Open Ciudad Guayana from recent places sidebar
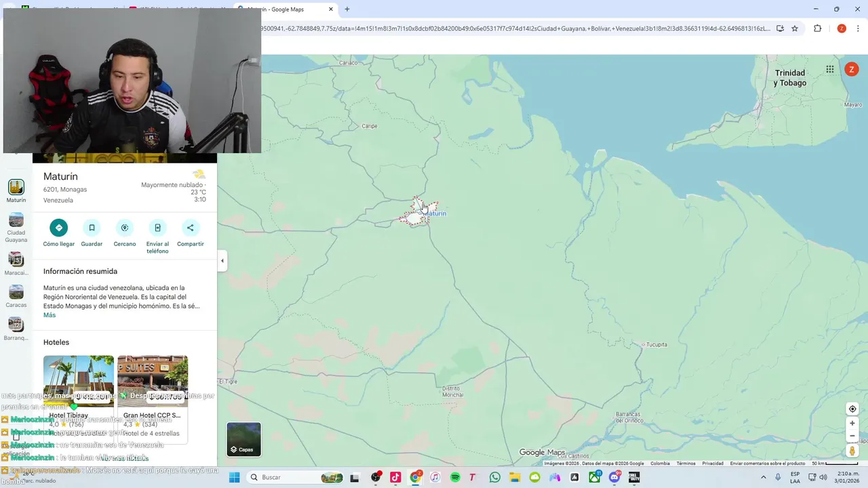 click(16, 228)
